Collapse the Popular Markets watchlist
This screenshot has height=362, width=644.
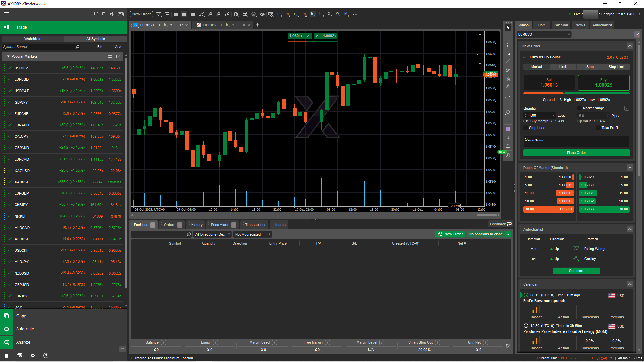coord(8,56)
